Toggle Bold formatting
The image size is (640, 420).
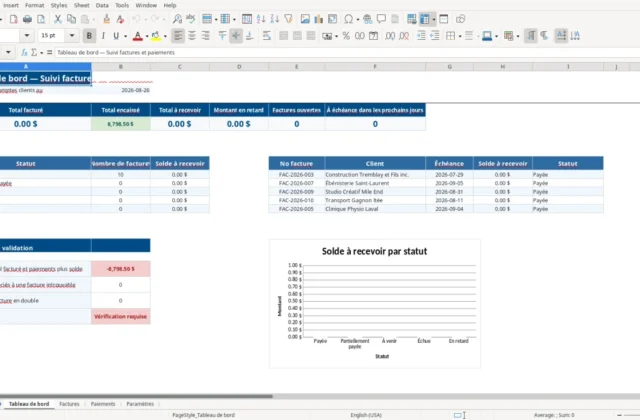[89, 36]
